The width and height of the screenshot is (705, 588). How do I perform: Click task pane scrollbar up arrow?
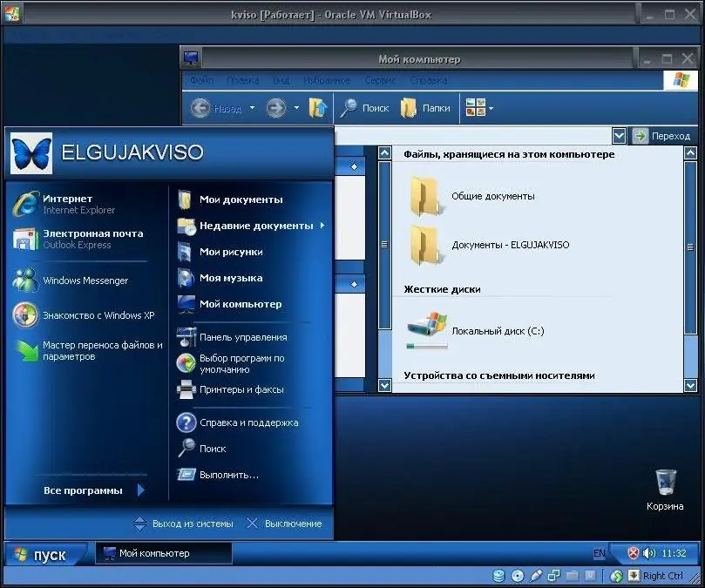tap(385, 153)
